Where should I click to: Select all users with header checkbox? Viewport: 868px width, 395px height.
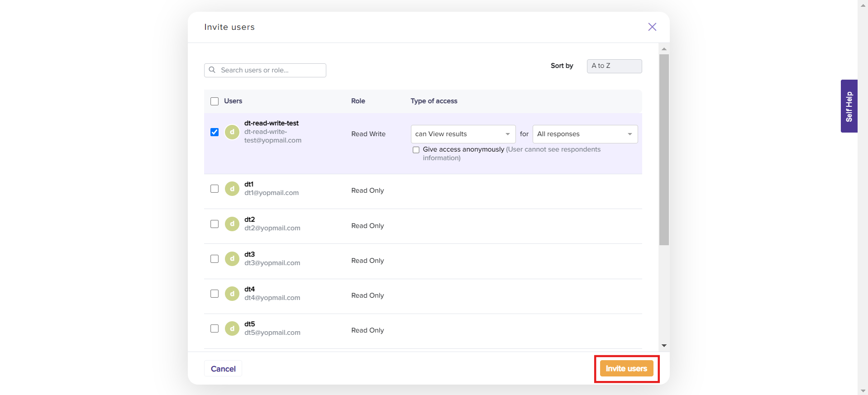click(215, 101)
